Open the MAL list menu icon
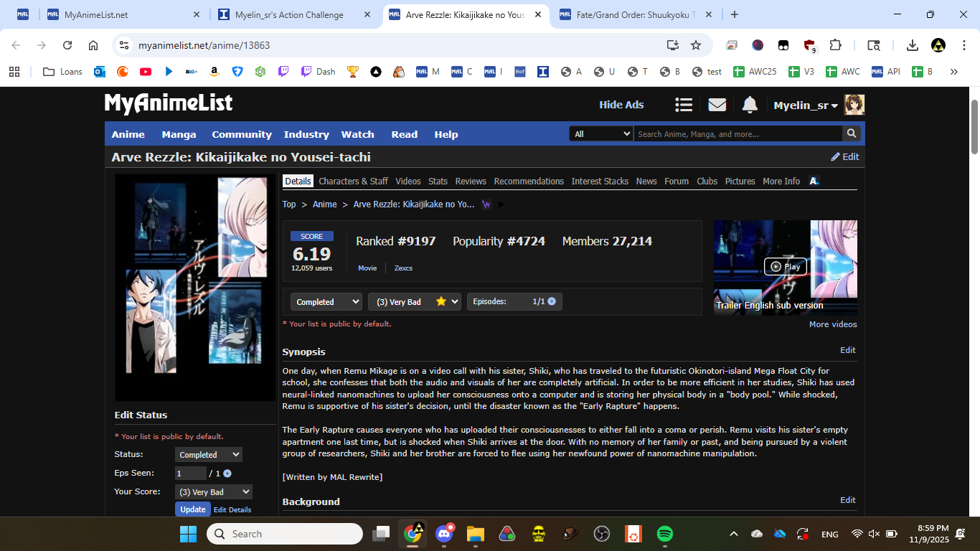The width and height of the screenshot is (980, 551). (x=684, y=105)
